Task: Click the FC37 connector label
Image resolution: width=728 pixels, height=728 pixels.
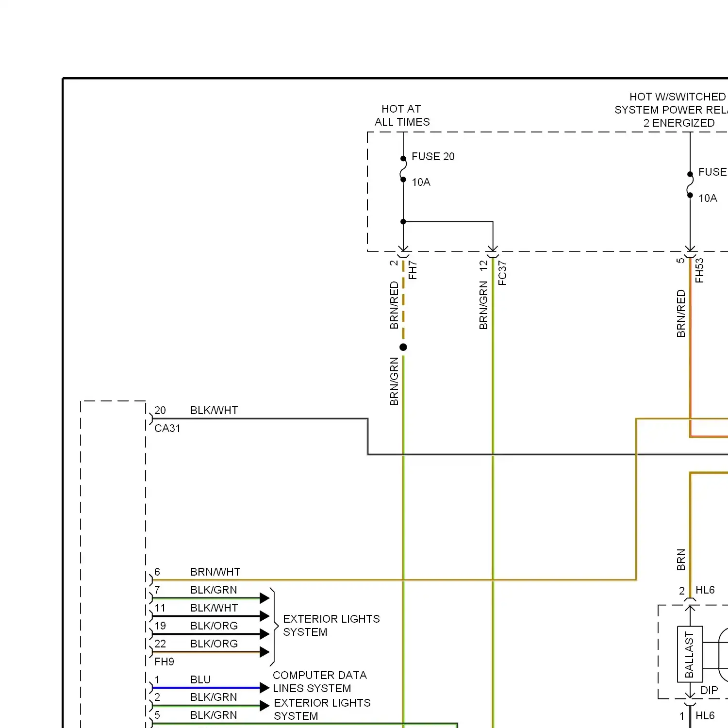Action: [x=502, y=273]
